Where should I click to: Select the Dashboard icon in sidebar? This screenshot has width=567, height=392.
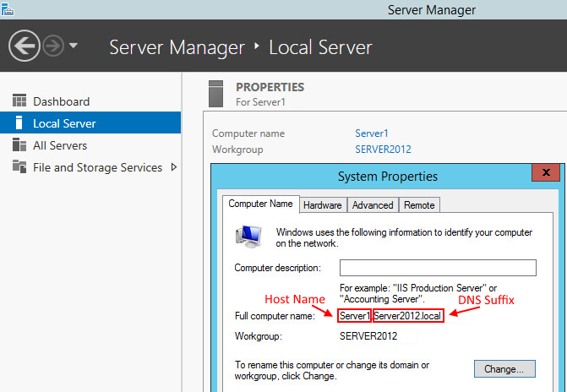tap(19, 101)
